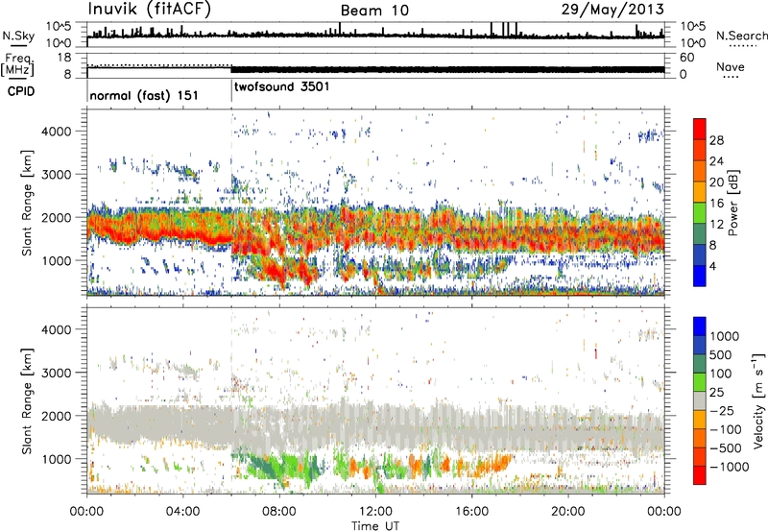
Task: Click the "12:00" time tick label
Action: coord(375,512)
